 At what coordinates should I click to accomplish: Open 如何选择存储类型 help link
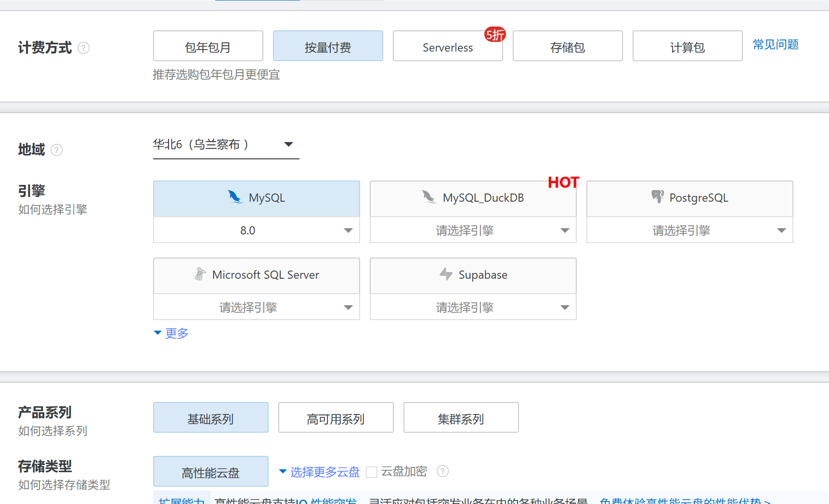[65, 485]
